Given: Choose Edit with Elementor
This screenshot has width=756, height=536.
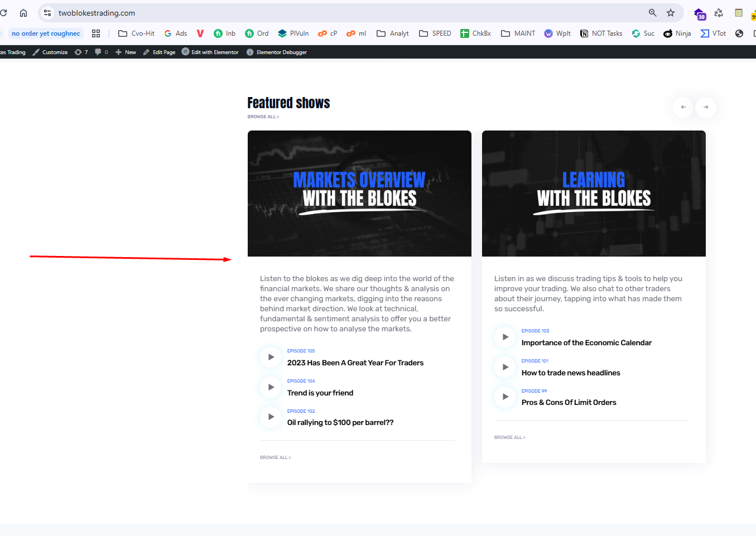Looking at the screenshot, I should pyautogui.click(x=210, y=52).
